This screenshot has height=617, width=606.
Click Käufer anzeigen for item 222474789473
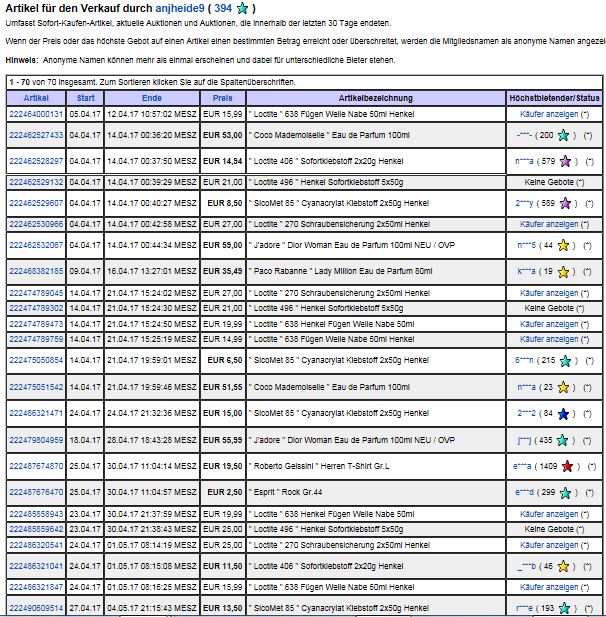click(x=549, y=324)
